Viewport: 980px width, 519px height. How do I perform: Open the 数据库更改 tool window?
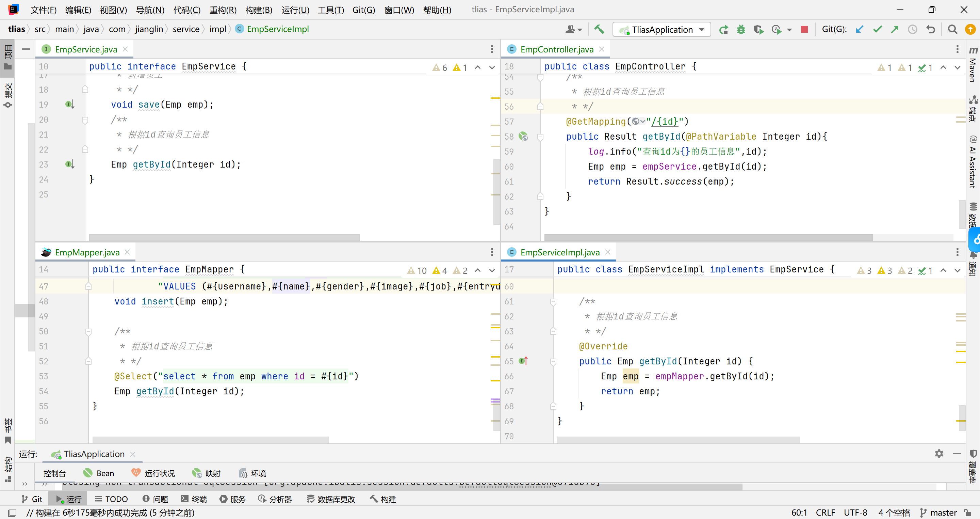coord(331,499)
